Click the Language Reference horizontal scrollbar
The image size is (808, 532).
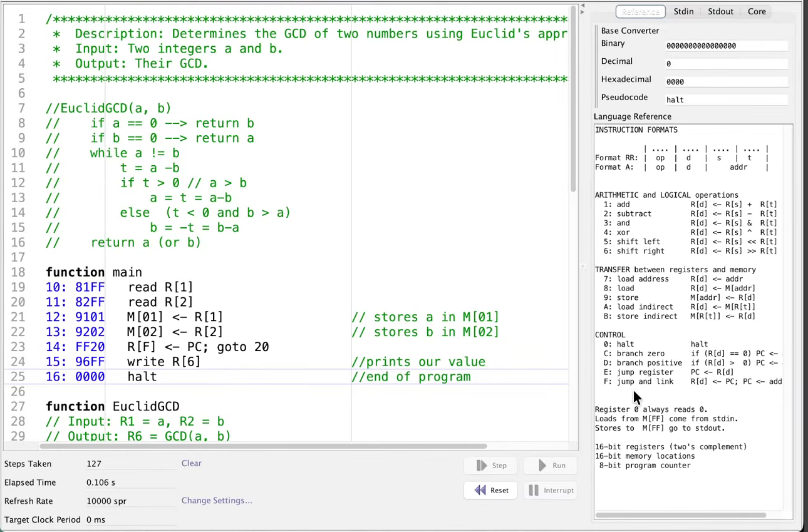(x=680, y=515)
